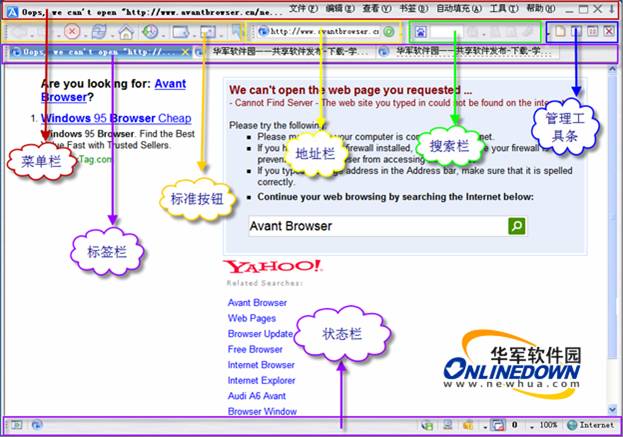623x437 pixels.
Task: Click the green search icon beside Avant Browser field
Action: [x=517, y=226]
